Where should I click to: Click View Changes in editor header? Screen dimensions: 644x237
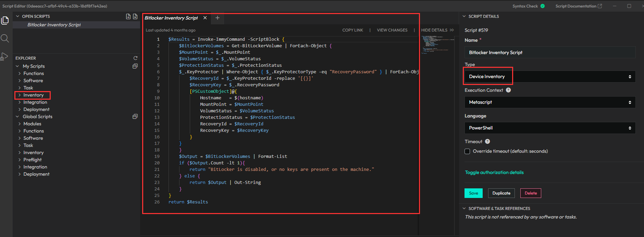[392, 30]
